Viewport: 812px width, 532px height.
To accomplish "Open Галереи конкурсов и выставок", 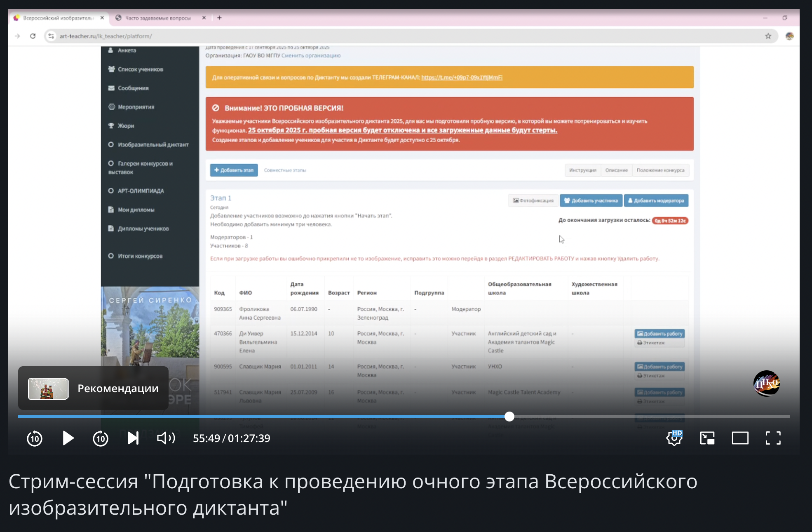I will 141,168.
